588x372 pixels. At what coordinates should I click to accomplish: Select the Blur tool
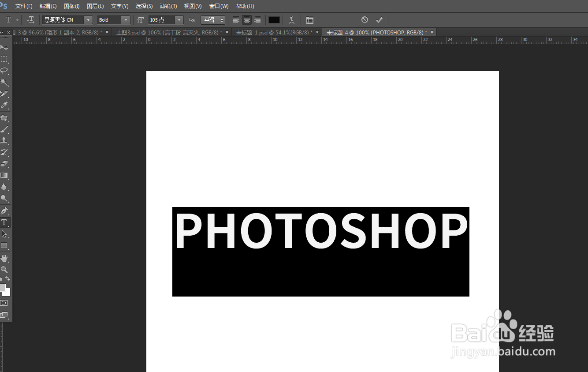coord(4,187)
